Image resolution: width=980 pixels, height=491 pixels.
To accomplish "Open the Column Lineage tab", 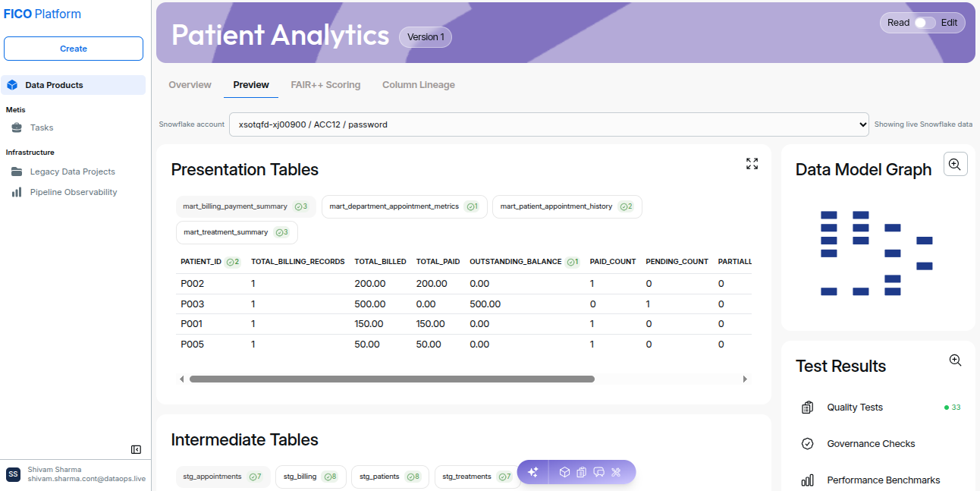I will [x=419, y=85].
